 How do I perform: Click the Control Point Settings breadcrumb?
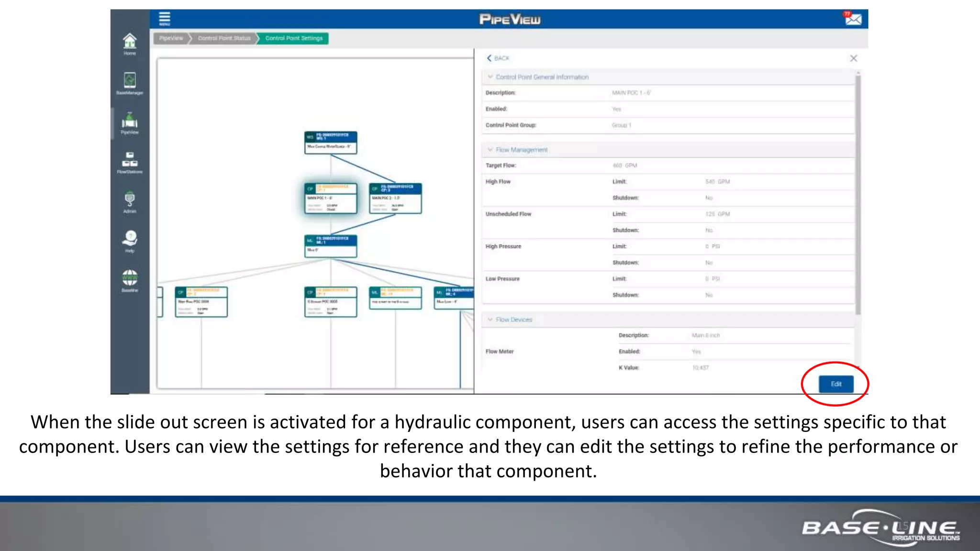294,38
